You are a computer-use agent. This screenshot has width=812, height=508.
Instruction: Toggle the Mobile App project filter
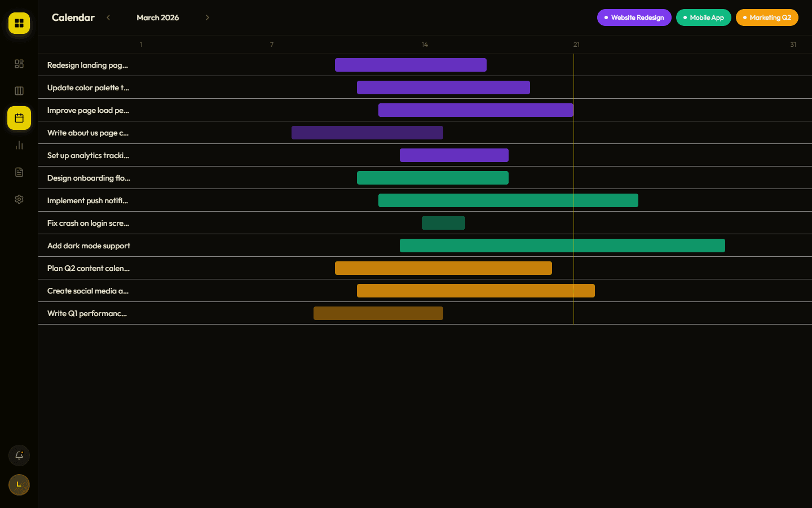pos(704,17)
